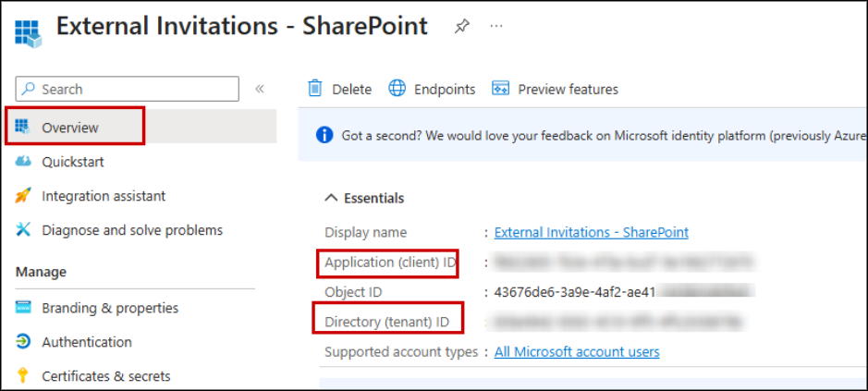Click the Preview features icon
Screen dimensions: 868x391
(501, 89)
